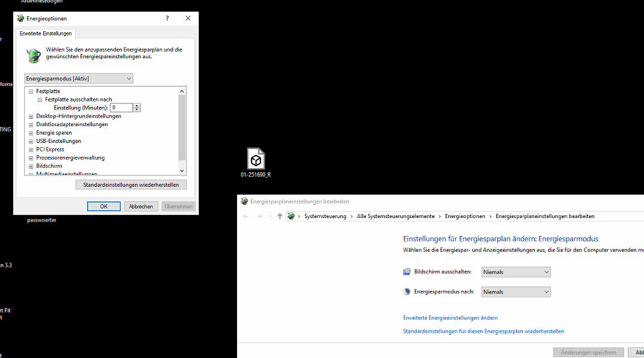644x358 pixels.
Task: Open the Energiesparmodus nach dropdown
Action: (516, 292)
